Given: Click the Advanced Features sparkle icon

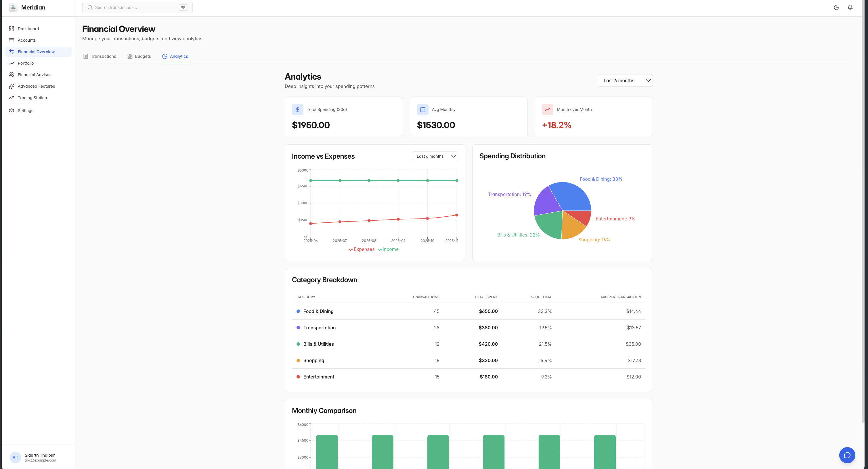Looking at the screenshot, I should click(x=12, y=86).
